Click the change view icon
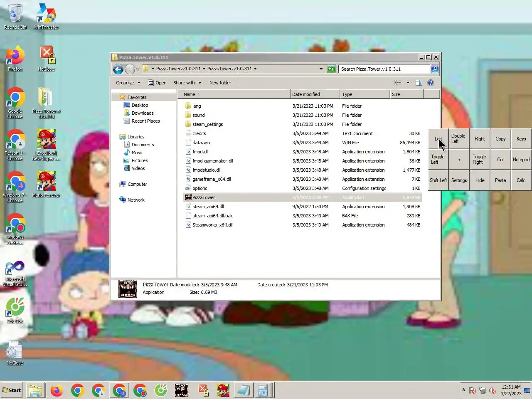The height and width of the screenshot is (399, 532). click(398, 83)
